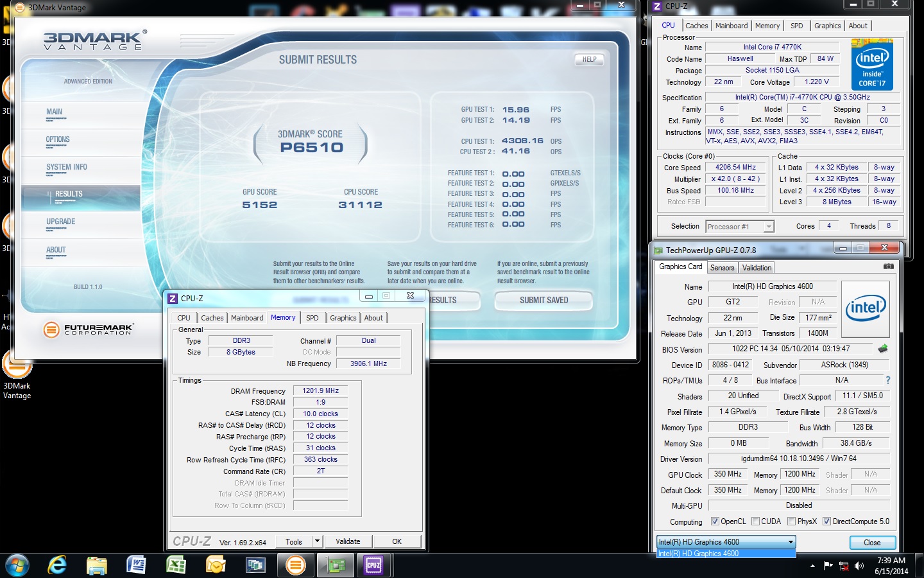Click the Driver Version field in GPU-Z

pos(799,459)
